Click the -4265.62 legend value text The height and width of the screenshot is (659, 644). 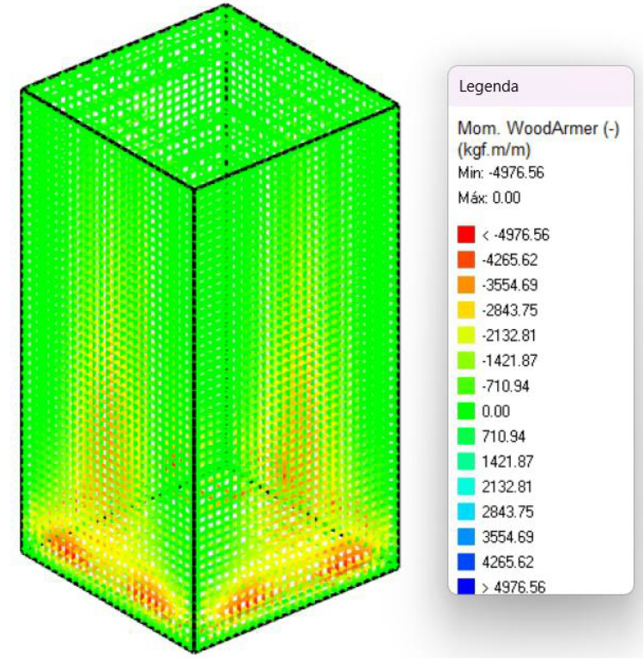pyautogui.click(x=509, y=260)
